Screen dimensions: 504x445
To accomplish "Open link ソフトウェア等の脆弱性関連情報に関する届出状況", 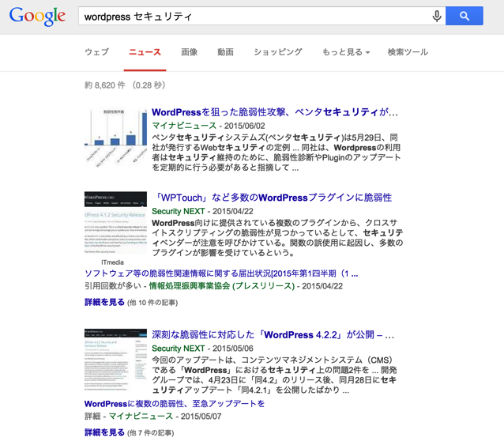I will point(221,273).
